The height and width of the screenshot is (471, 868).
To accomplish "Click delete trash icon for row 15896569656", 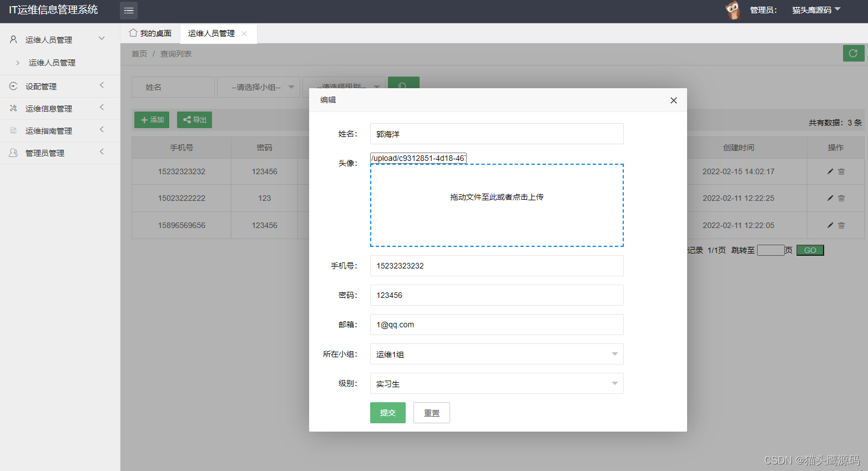I will 841,225.
